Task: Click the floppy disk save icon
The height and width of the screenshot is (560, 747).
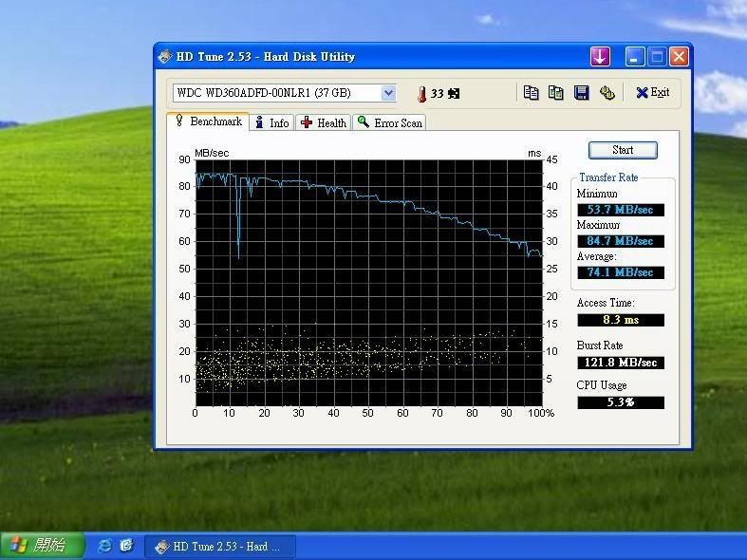Action: [581, 92]
